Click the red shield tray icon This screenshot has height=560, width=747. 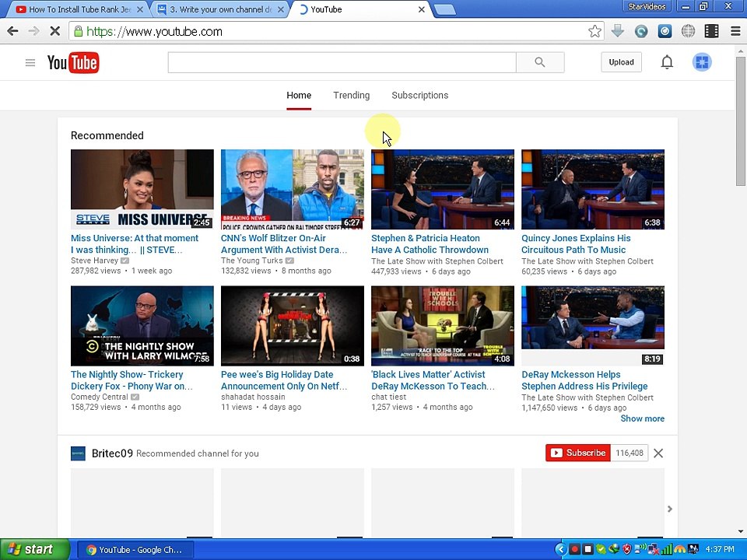[x=627, y=550]
